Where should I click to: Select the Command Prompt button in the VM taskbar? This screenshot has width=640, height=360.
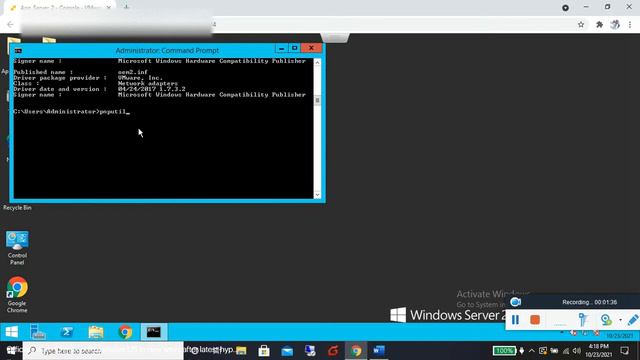pos(154,332)
